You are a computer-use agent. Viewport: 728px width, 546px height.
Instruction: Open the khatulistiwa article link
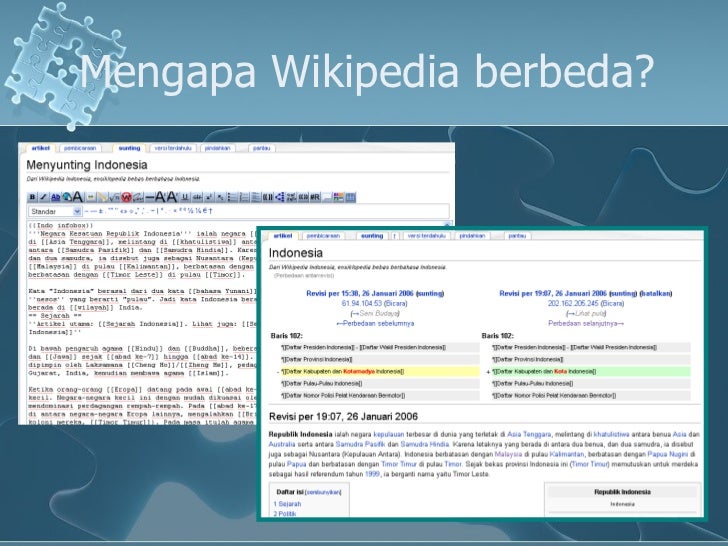[611, 435]
